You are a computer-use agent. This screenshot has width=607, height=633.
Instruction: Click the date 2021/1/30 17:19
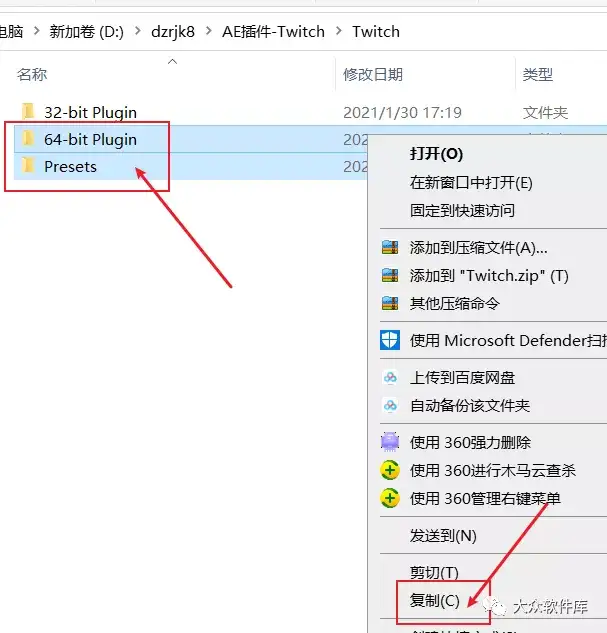(402, 112)
